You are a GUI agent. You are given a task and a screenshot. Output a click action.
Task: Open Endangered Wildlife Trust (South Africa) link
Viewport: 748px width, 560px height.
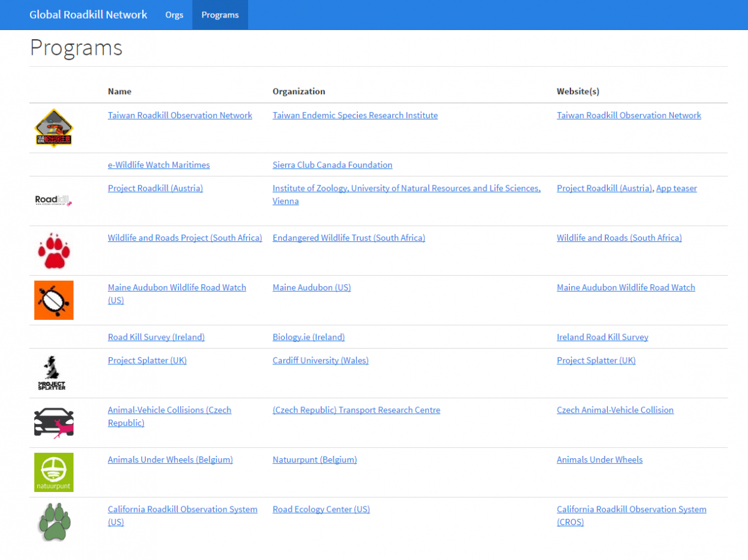(x=348, y=238)
